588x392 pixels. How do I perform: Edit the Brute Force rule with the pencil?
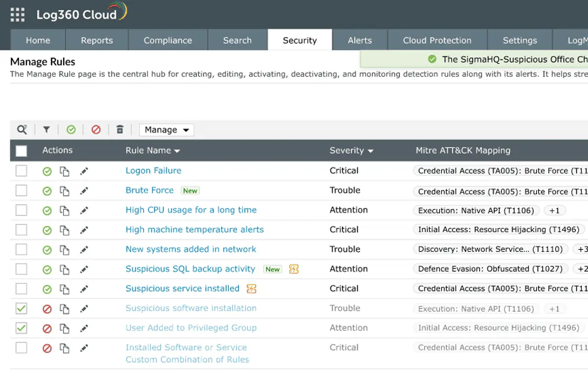[84, 191]
